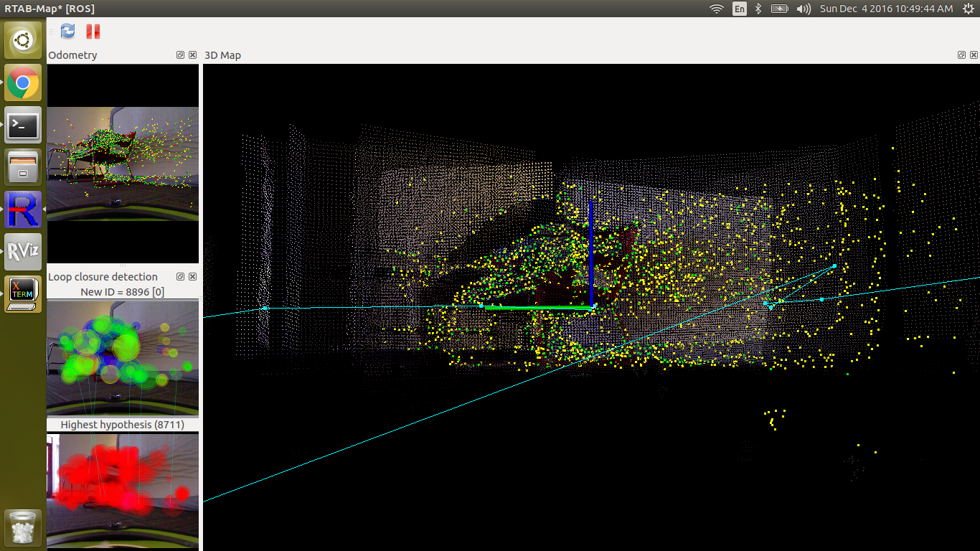Open the Wi-Fi network menu
The width and height of the screenshot is (980, 551).
tap(716, 9)
